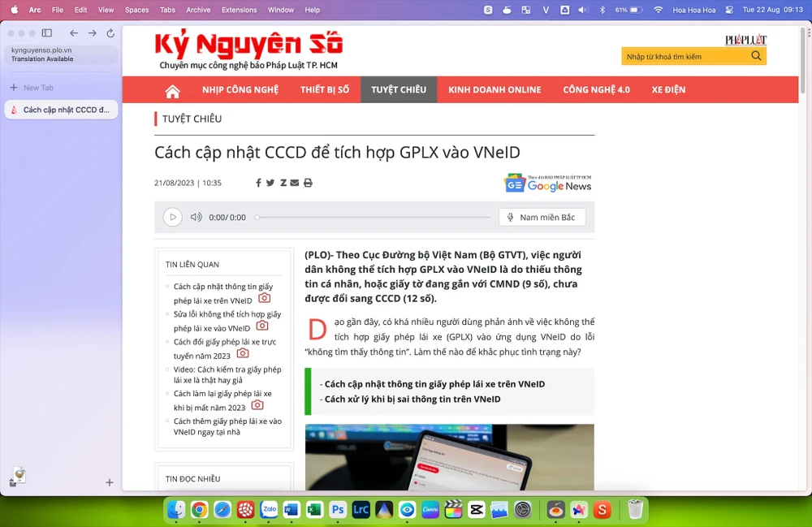Toggle the Arc sidebar panel
Image resolution: width=812 pixels, height=527 pixels.
click(47, 33)
